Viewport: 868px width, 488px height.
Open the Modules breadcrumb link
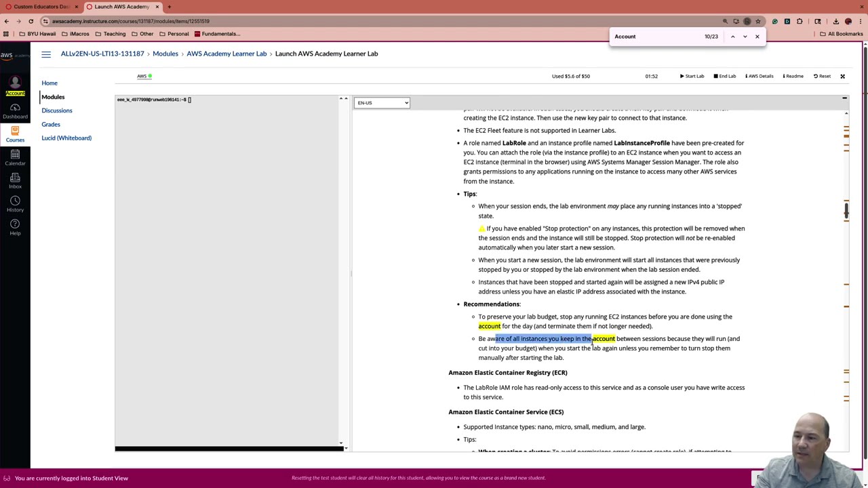click(x=165, y=54)
